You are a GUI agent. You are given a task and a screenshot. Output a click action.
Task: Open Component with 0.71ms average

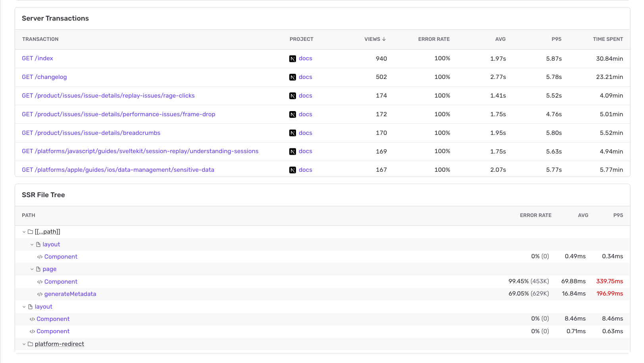(53, 331)
